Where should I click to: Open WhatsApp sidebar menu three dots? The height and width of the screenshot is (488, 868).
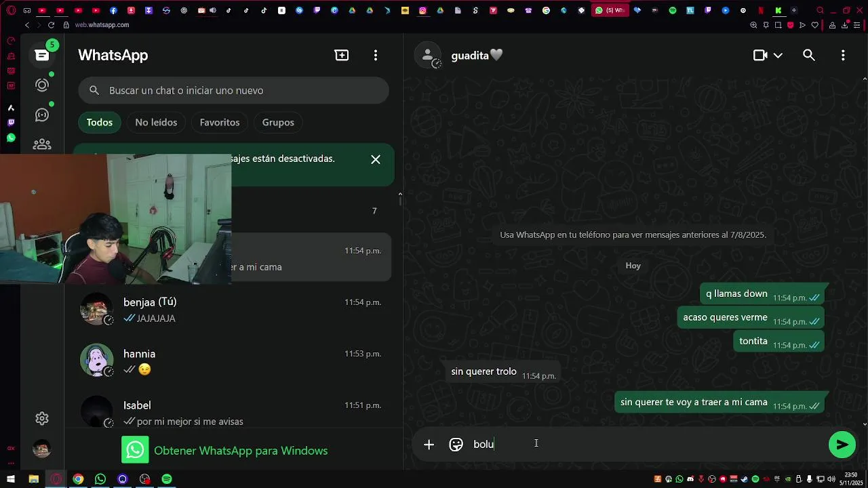376,56
